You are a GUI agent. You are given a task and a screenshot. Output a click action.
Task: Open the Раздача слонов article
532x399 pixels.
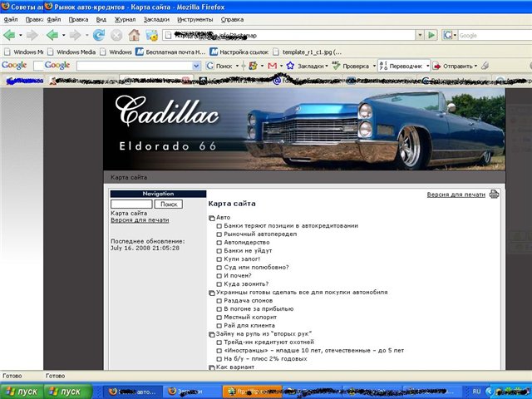(248, 301)
